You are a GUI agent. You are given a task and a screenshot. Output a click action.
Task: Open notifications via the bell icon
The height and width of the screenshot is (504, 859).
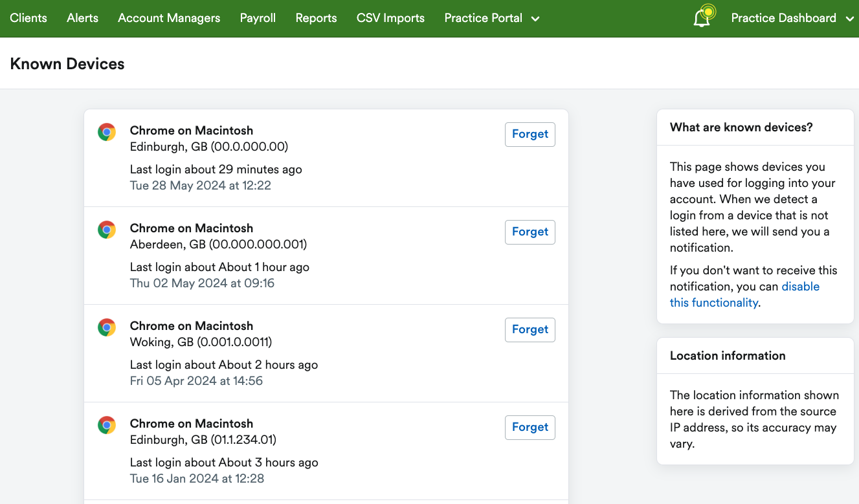click(x=702, y=16)
